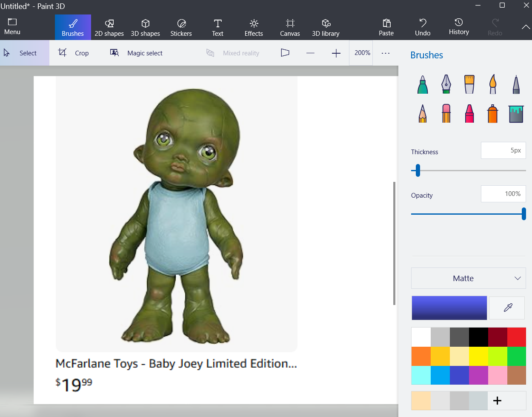
Task: Click the Opacity slider handle
Action: 524,214
